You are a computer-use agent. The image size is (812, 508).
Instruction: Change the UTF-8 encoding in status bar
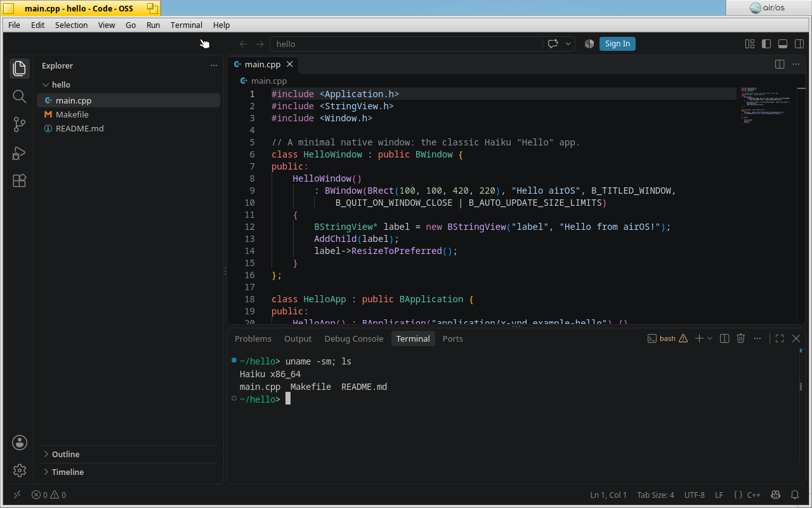point(695,495)
